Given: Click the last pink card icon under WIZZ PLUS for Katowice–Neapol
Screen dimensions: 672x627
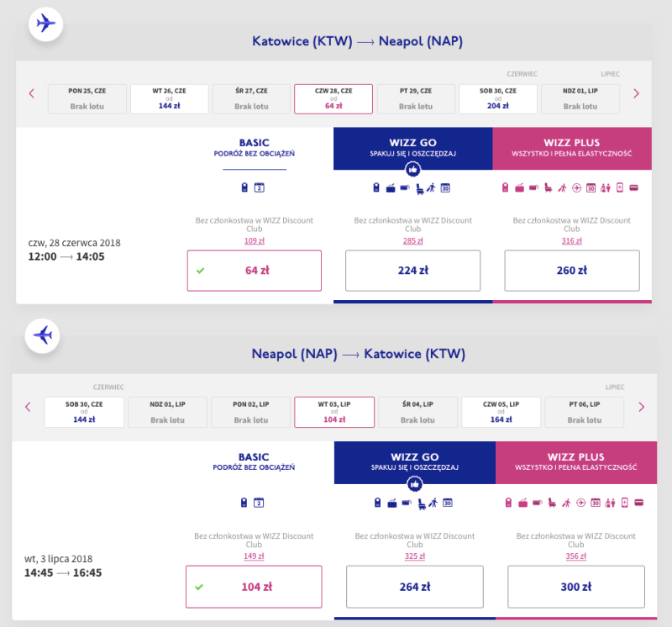Looking at the screenshot, I should click(x=634, y=187).
